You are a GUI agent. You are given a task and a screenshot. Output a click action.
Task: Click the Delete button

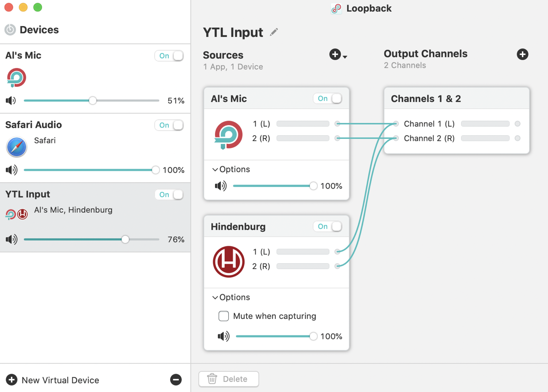coord(229,379)
